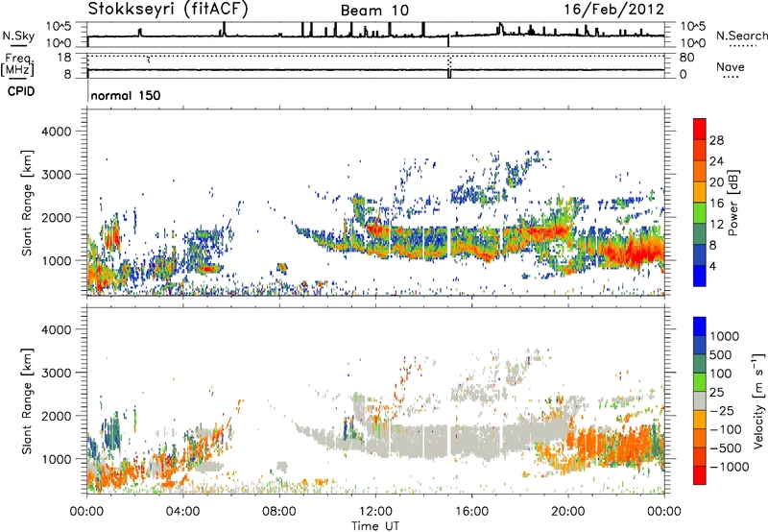
Task: Click the bright blue bottom power colorbar segment
Action: [700, 276]
